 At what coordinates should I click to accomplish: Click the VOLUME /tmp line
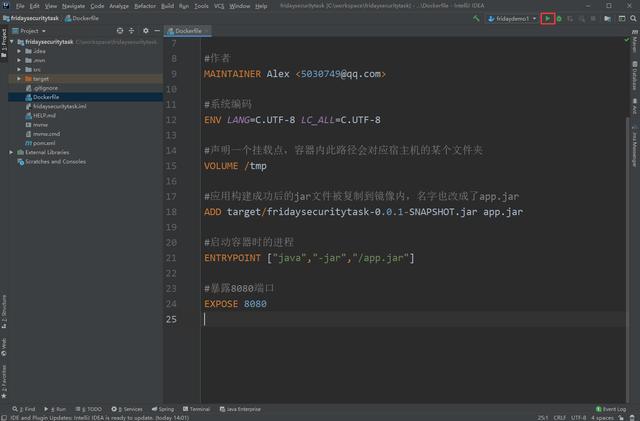coord(235,166)
